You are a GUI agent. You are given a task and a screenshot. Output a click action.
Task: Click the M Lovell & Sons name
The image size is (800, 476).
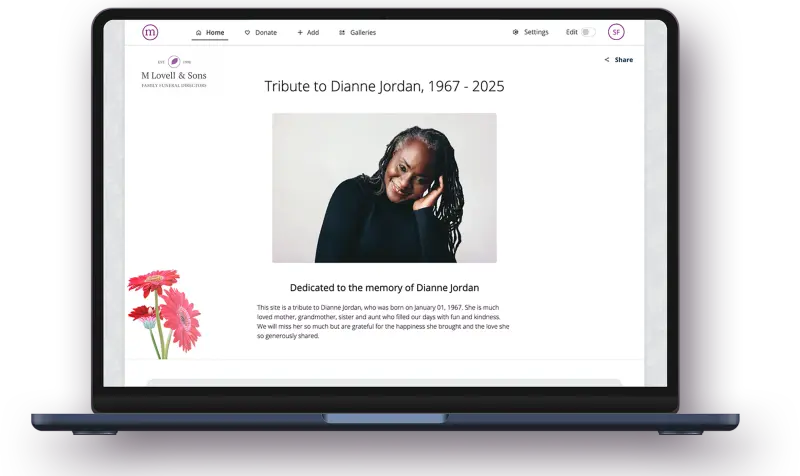coord(174,76)
